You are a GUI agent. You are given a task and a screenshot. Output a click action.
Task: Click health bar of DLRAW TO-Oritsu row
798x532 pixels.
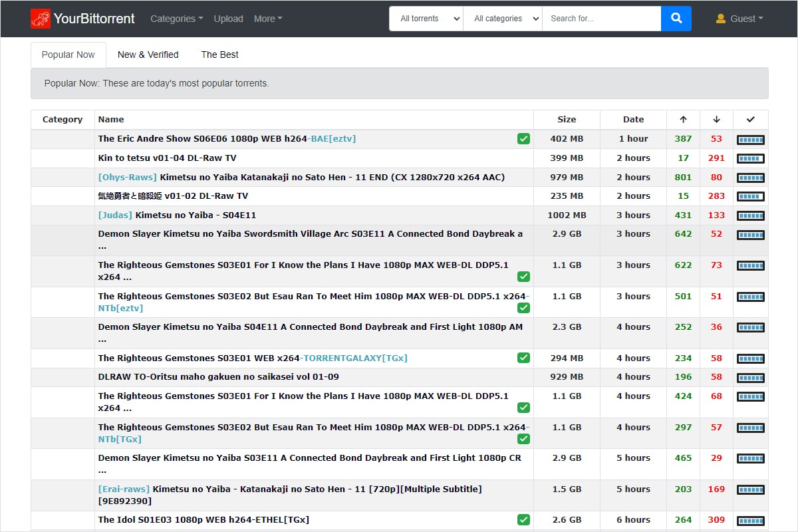751,378
